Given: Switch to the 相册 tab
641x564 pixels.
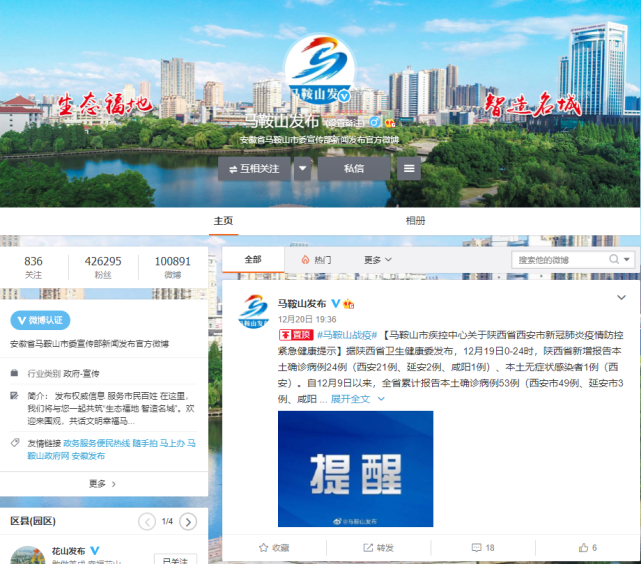Looking at the screenshot, I should pos(415,221).
